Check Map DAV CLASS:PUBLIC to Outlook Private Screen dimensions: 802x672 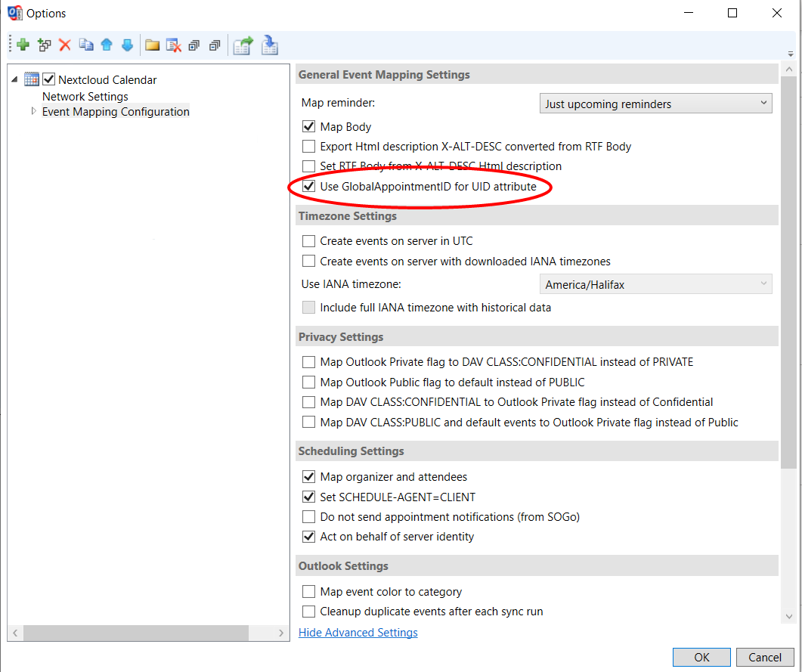(x=308, y=423)
